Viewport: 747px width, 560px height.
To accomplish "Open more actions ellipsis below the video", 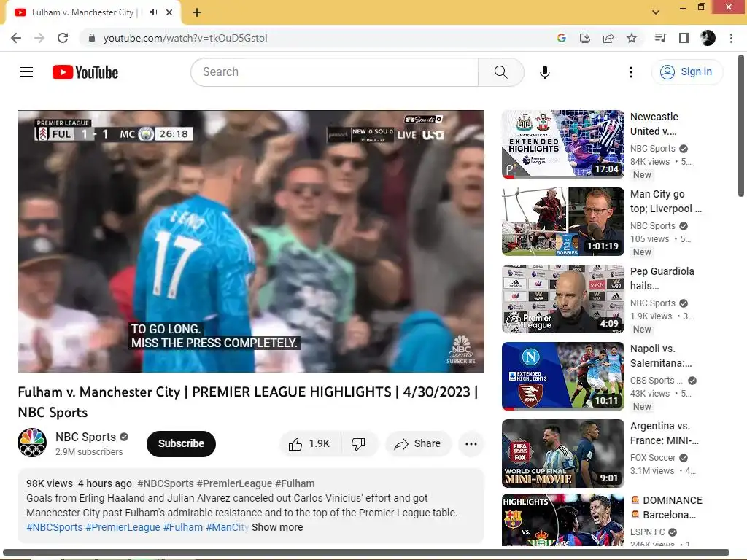I will 471,444.
